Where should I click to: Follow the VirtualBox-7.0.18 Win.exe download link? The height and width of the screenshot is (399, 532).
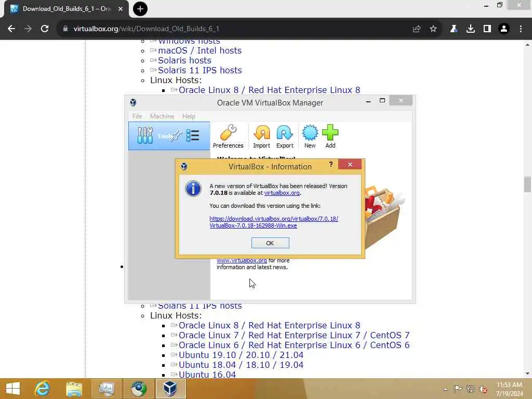[274, 222]
